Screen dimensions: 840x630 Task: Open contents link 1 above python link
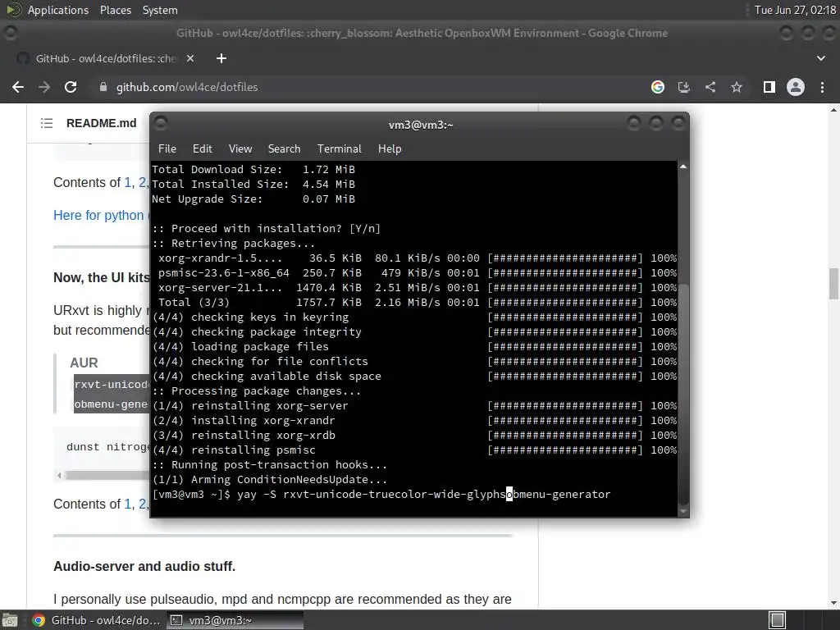pos(128,183)
